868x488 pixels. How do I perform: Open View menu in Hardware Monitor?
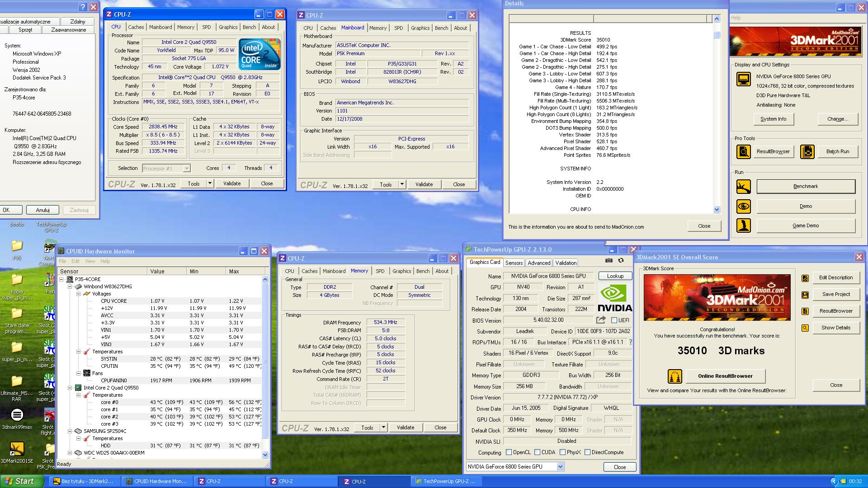pyautogui.click(x=90, y=261)
